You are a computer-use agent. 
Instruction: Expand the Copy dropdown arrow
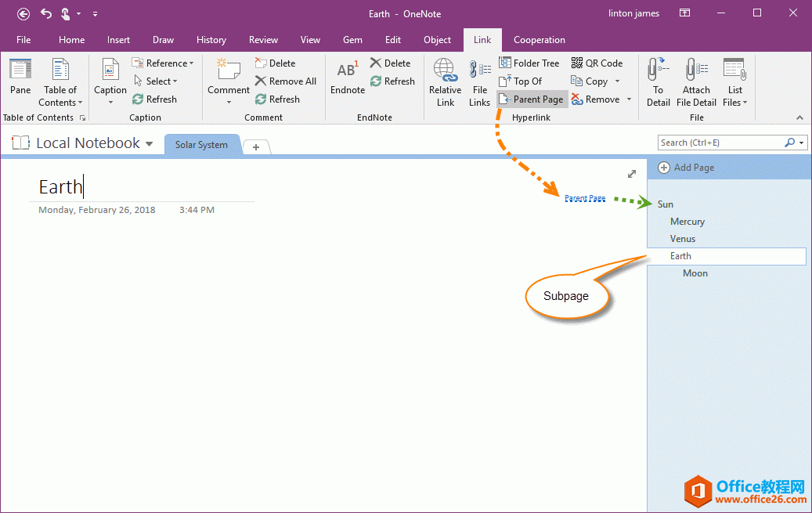pyautogui.click(x=618, y=81)
